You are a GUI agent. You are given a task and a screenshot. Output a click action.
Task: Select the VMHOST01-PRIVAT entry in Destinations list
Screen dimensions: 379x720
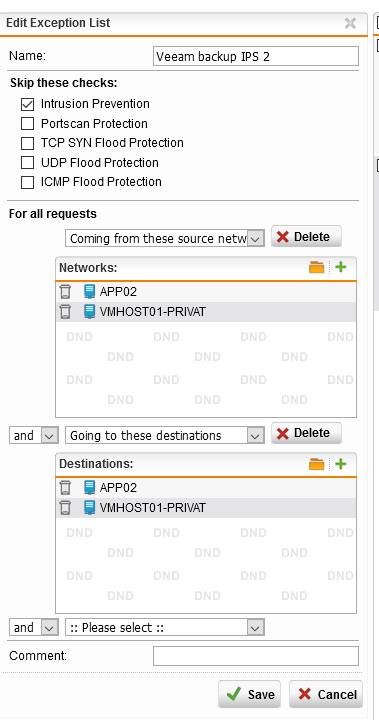pyautogui.click(x=206, y=508)
